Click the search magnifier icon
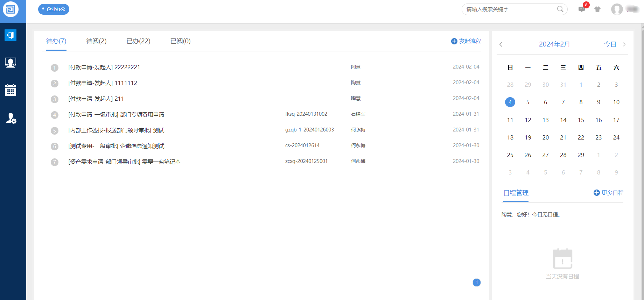The image size is (644, 300). click(x=560, y=9)
